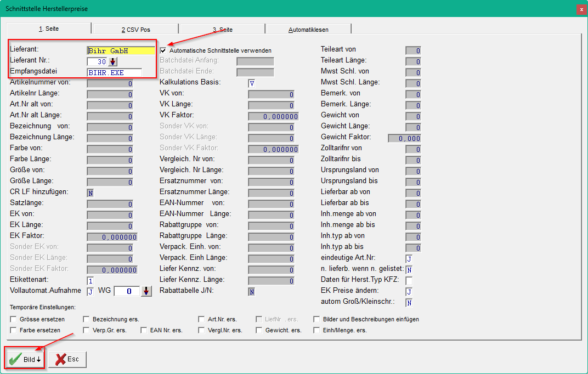Enable the Vergl.Nr. ers. checkbox
This screenshot has height=374, width=588.
pyautogui.click(x=201, y=330)
